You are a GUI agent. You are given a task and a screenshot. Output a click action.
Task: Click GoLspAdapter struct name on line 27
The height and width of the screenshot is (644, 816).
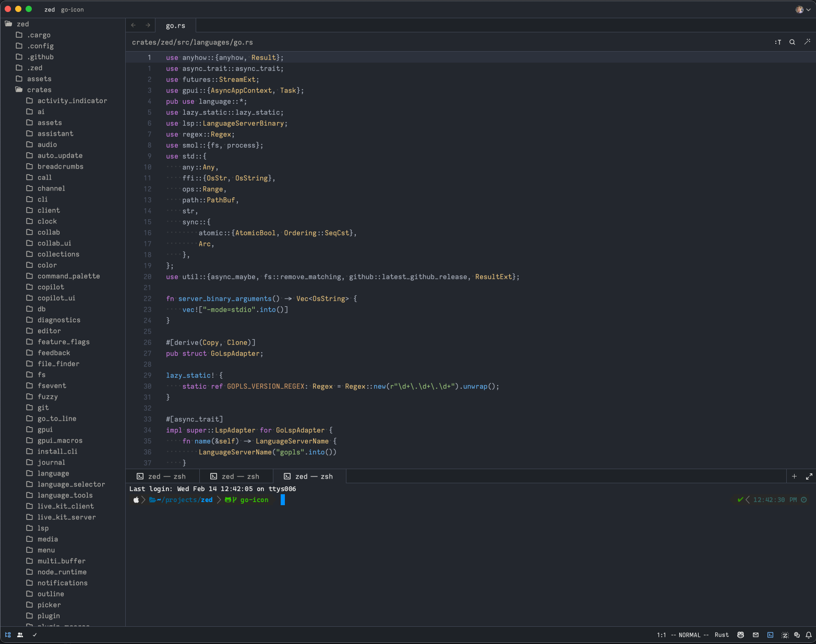pos(235,354)
